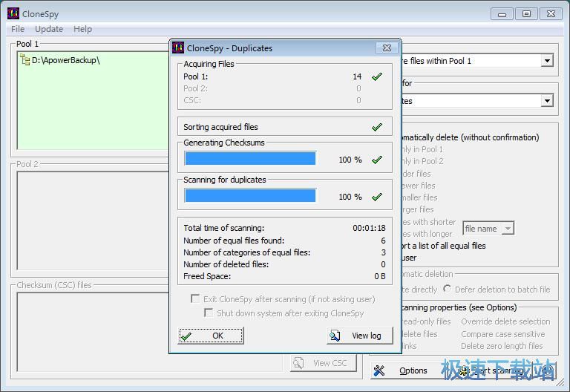Toggle Exit CloneSpy after scanning checkbox
570x392 pixels.
pyautogui.click(x=195, y=299)
